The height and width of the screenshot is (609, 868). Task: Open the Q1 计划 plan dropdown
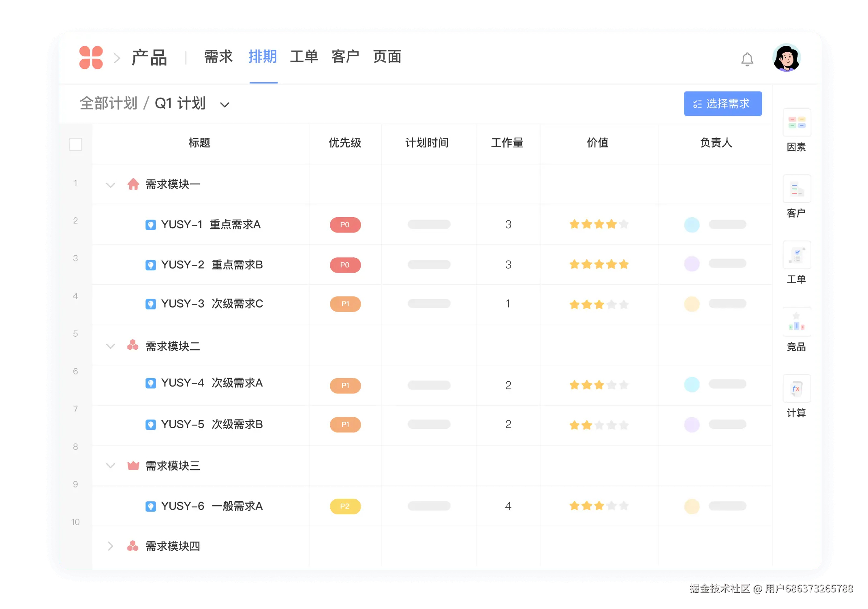coord(224,105)
